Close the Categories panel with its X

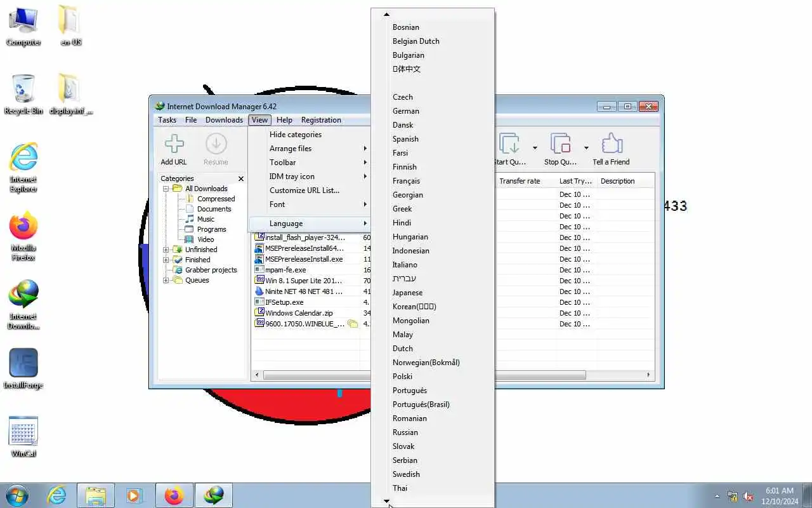pos(240,179)
